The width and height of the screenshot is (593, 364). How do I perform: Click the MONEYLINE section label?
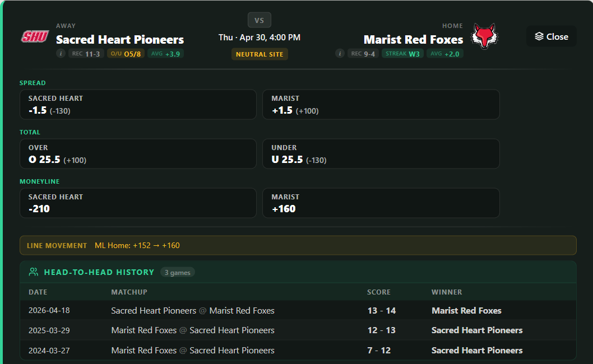point(40,181)
